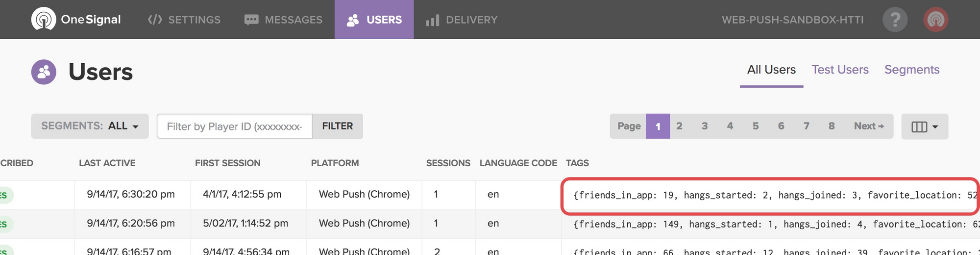Click the Messages chat bubble icon
The height and width of the screenshot is (255, 980).
tap(251, 20)
